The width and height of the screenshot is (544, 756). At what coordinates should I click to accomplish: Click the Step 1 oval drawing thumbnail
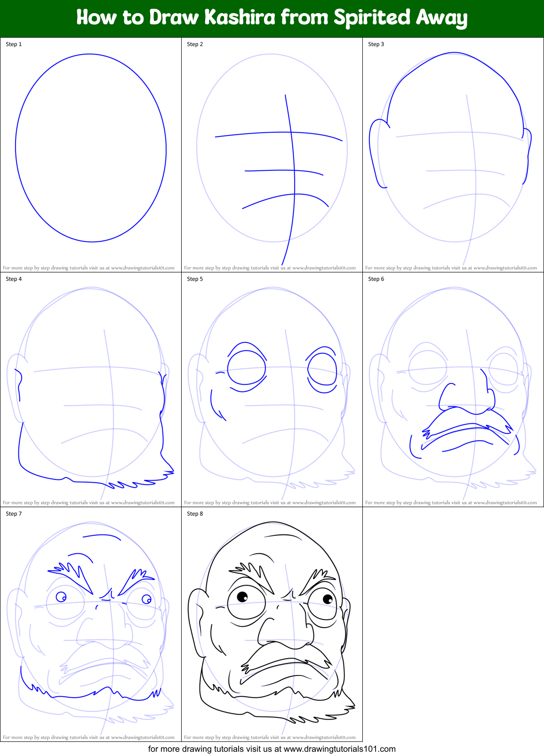click(91, 154)
